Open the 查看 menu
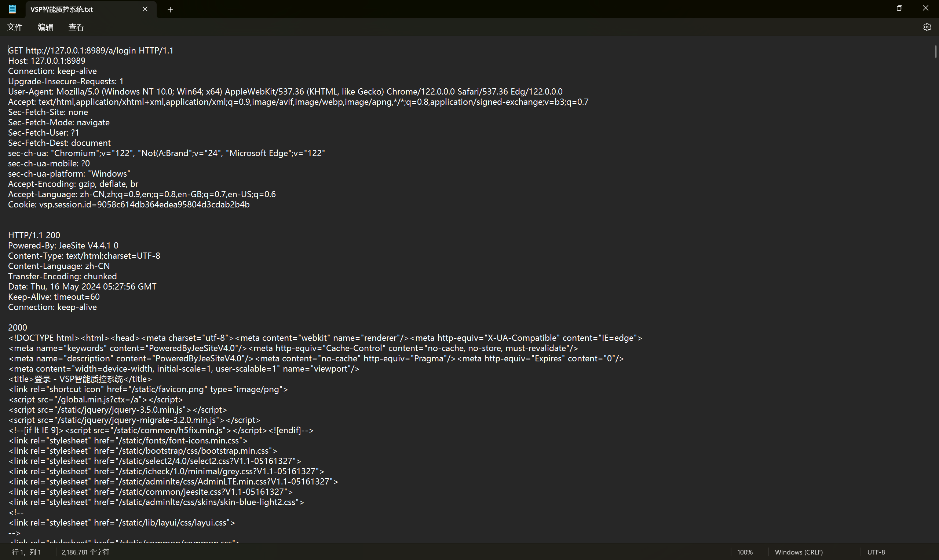 tap(76, 27)
